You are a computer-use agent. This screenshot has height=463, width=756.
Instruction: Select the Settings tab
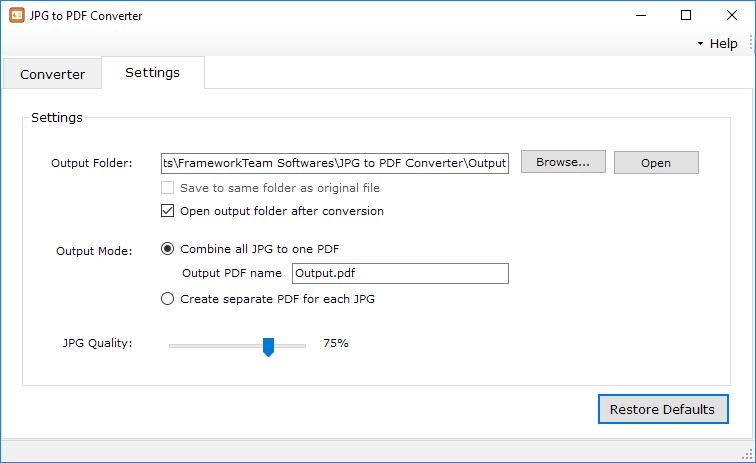[x=152, y=72]
